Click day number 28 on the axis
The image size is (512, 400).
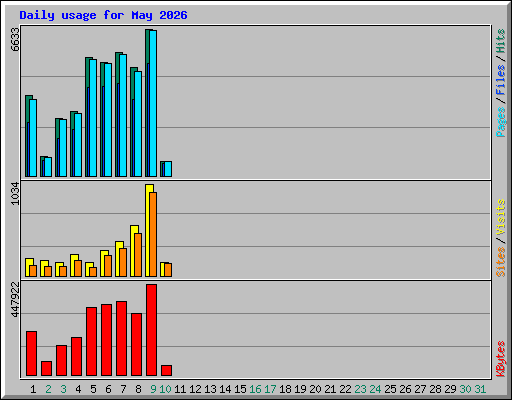pos(435,389)
